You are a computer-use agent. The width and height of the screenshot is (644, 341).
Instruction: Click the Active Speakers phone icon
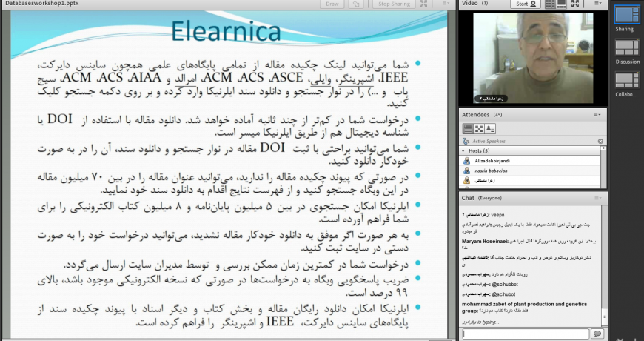pos(466,141)
